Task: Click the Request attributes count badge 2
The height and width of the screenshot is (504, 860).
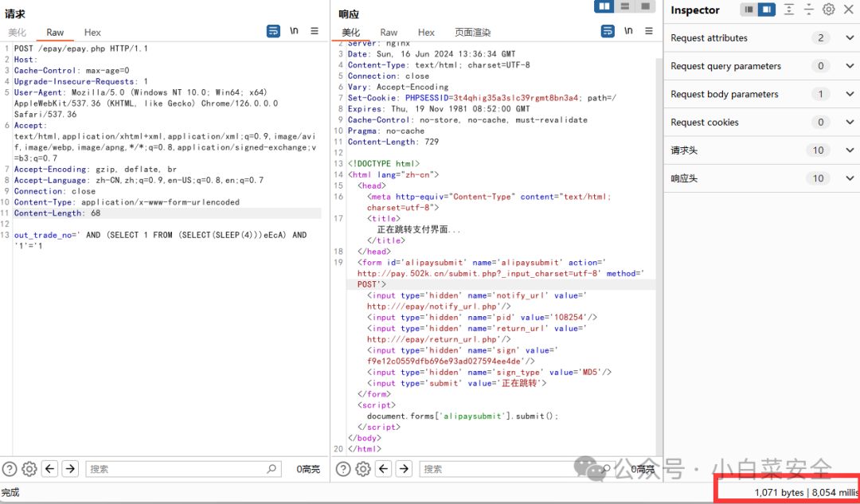Action: pos(820,38)
